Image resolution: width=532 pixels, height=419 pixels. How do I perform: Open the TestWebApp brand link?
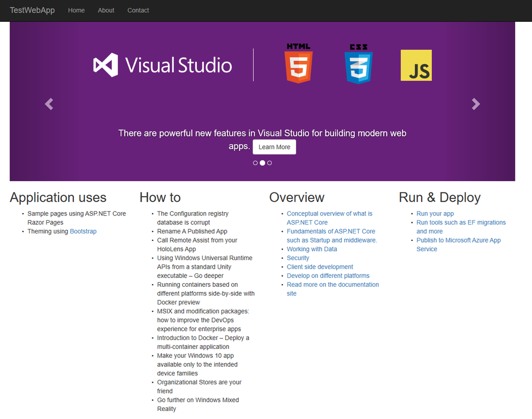tap(32, 10)
